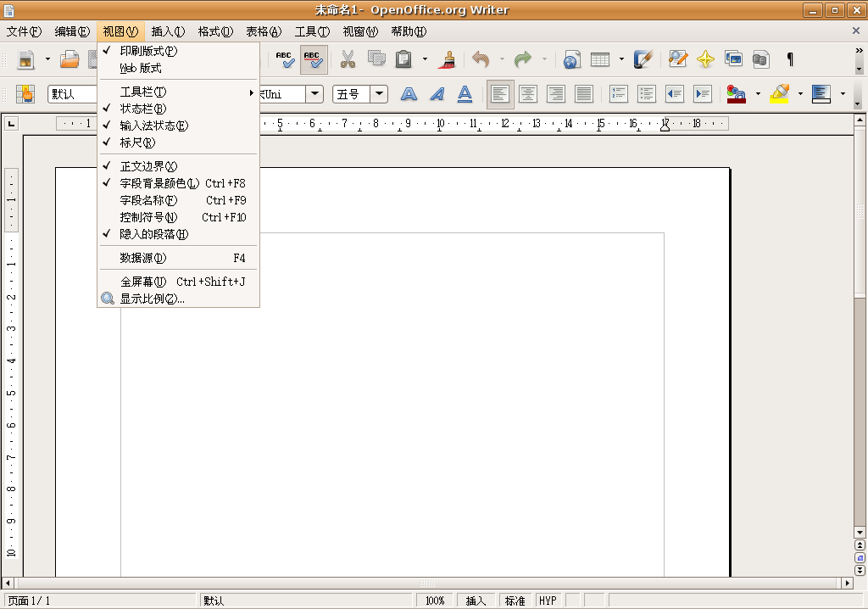
Task: Toggle 状态栏 status bar visibility
Action: tap(178, 109)
